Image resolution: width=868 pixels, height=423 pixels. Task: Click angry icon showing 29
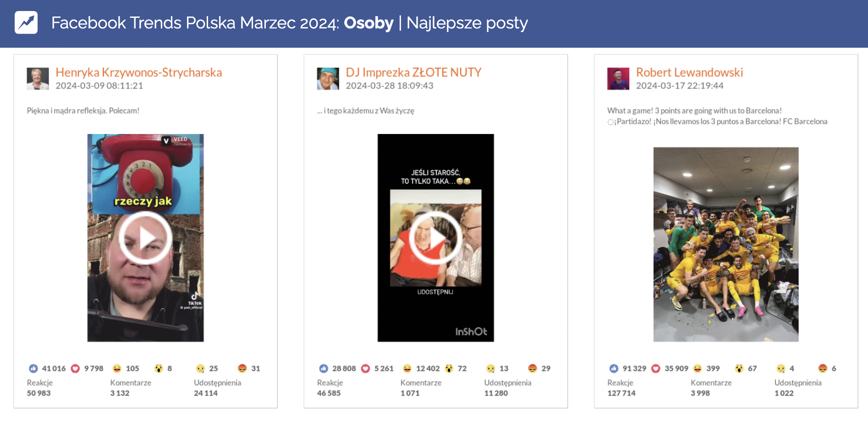pyautogui.click(x=533, y=368)
